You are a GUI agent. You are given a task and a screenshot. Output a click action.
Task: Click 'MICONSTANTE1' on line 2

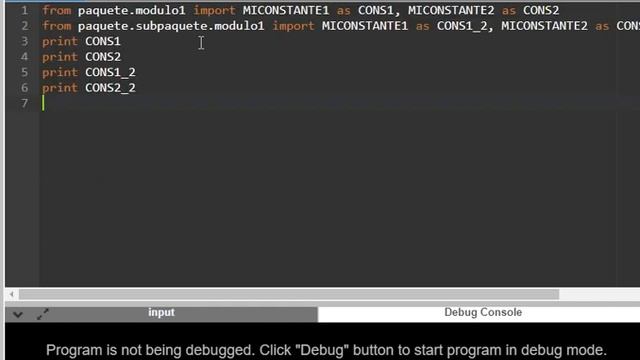point(365,26)
